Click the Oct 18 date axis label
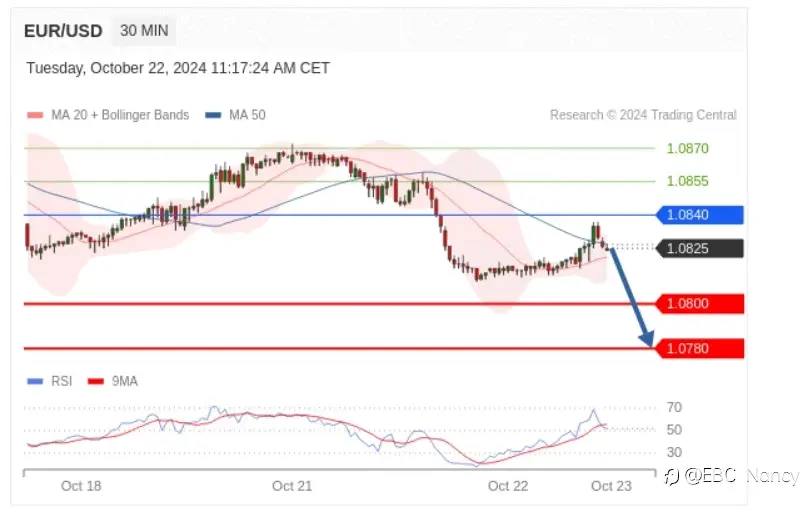The height and width of the screenshot is (509, 810). (81, 486)
